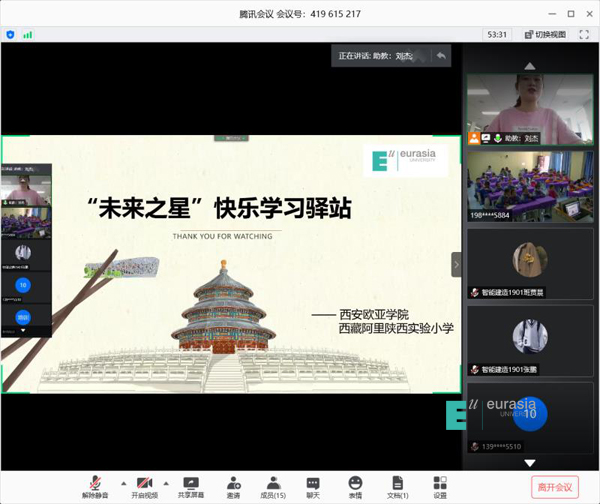Image resolution: width=600 pixels, height=504 pixels.
Task: Open video options arrow beside 开启视频
Action: pos(167,483)
